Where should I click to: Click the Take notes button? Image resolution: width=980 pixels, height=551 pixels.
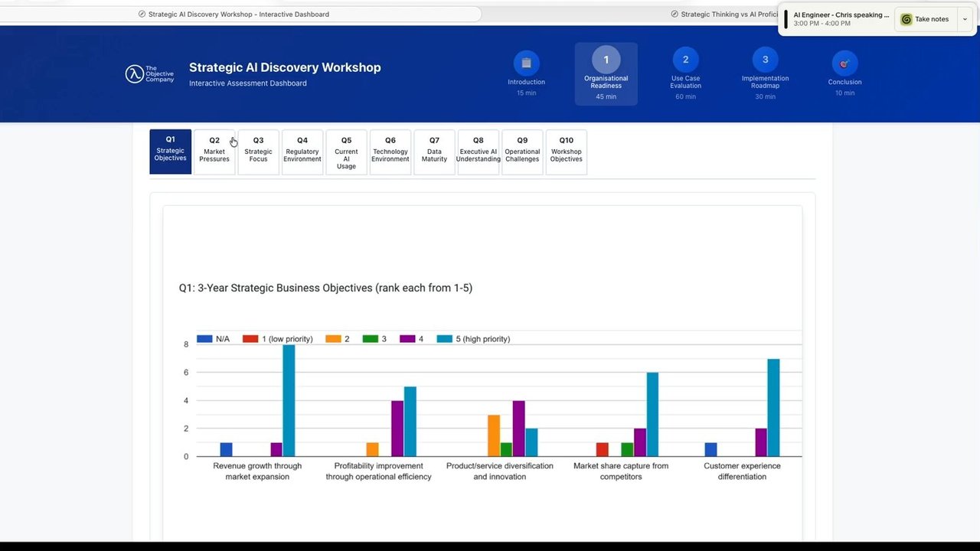coord(926,19)
